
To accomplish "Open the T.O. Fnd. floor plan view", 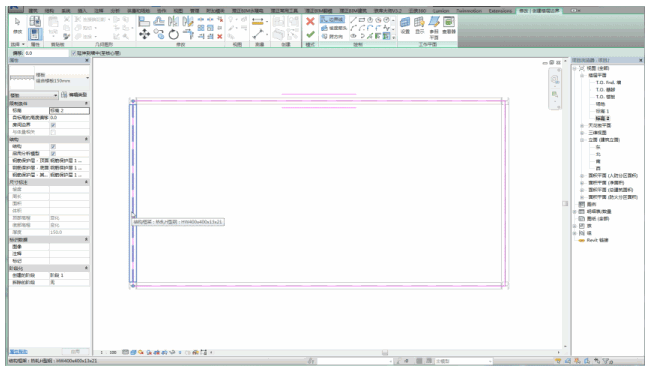I will (609, 83).
